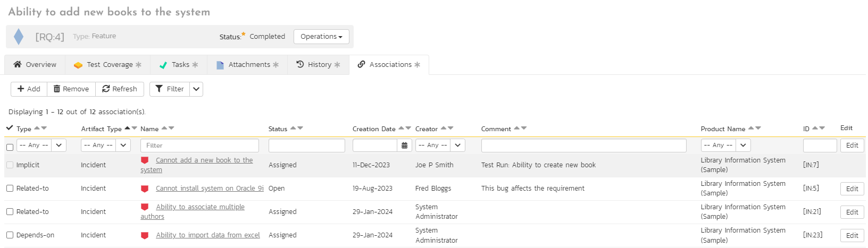This screenshot has height=248, width=868.
Task: Sort ID column ascending arrow
Action: pos(815,128)
